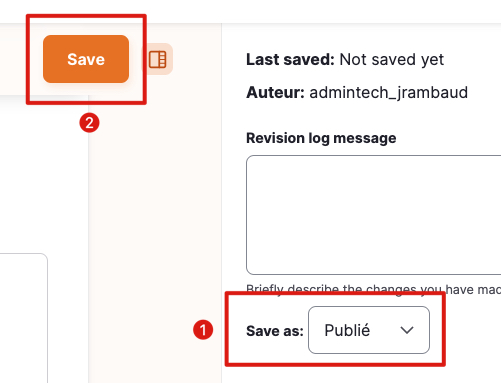The image size is (501, 383).
Task: Click the Auteur label
Action: (x=275, y=92)
